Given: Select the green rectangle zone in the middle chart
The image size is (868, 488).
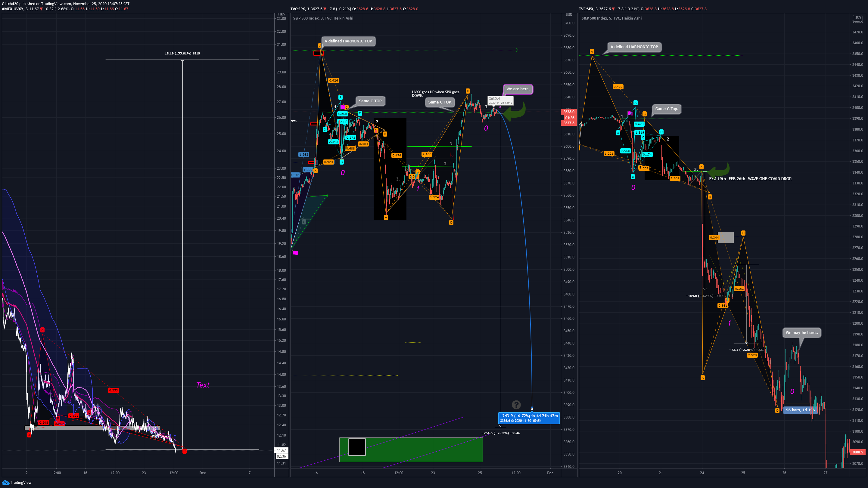Looking at the screenshot, I should (x=411, y=449).
